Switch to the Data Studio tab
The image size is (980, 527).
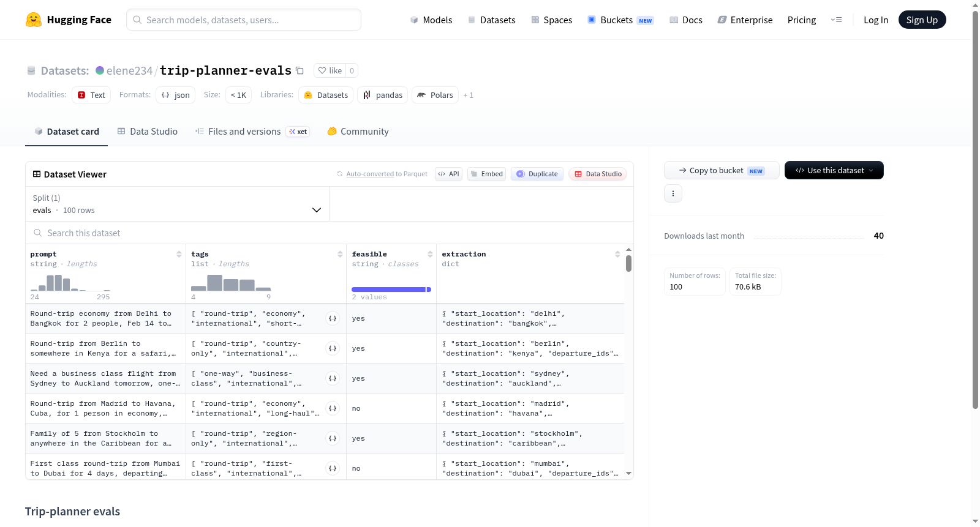[x=148, y=131]
